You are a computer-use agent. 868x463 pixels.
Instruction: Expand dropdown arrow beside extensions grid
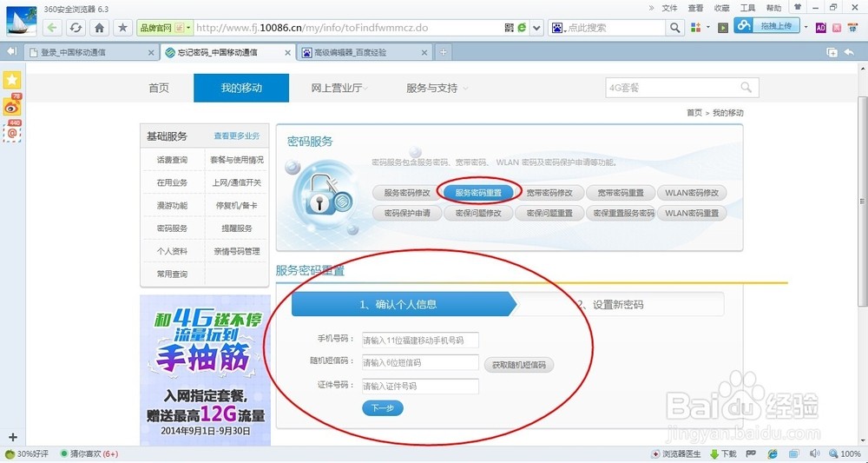point(707,28)
